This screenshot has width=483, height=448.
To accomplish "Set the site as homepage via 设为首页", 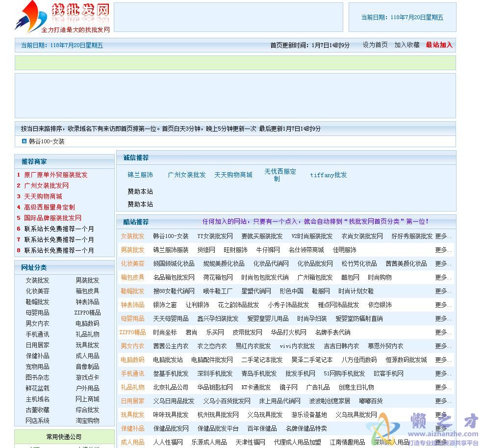I will pyautogui.click(x=375, y=45).
